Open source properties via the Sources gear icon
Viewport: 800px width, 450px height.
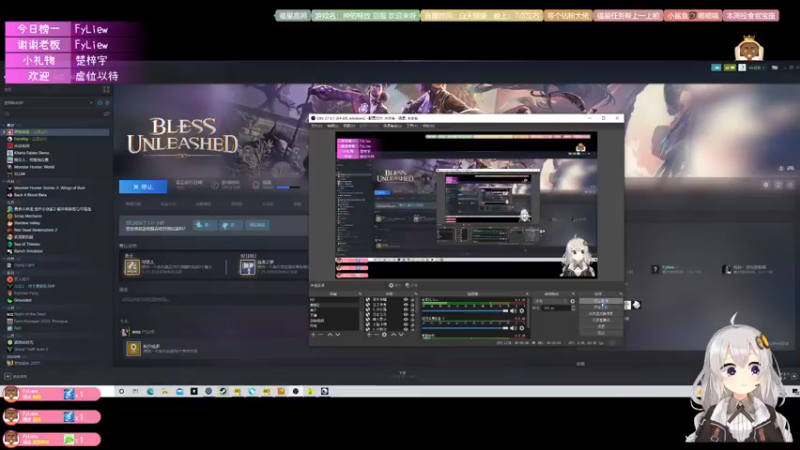coord(384,335)
